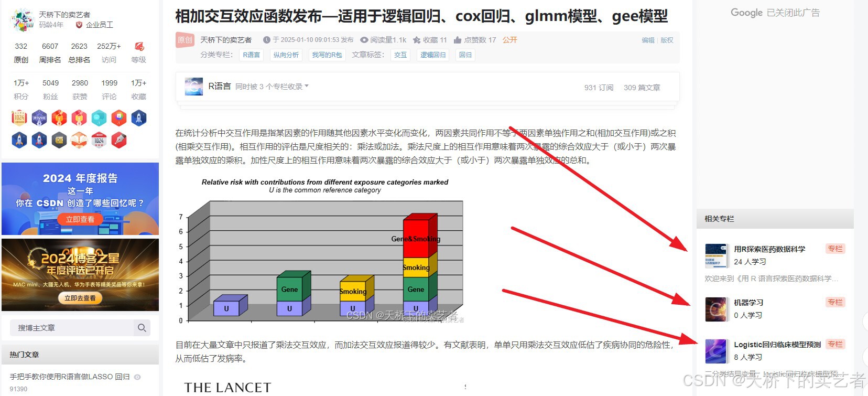Image resolution: width=868 pixels, height=396 pixels.
Task: Open the 用R探索医药数据科学 column title
Action: pyautogui.click(x=769, y=249)
